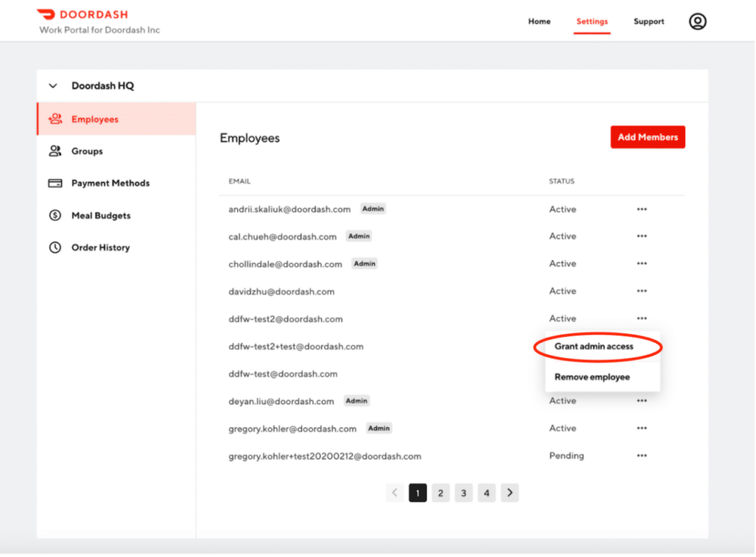Click Admin badge beside andrii.skaliuk
Image resolution: width=756 pixels, height=557 pixels.
(373, 209)
